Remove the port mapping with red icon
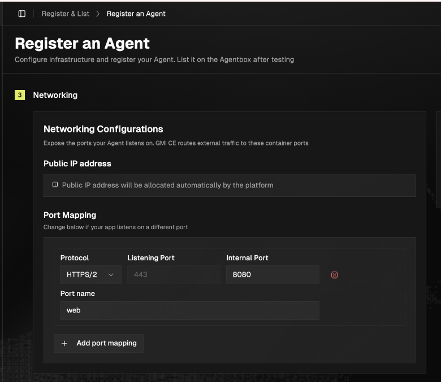This screenshot has width=441, height=382. [334, 275]
